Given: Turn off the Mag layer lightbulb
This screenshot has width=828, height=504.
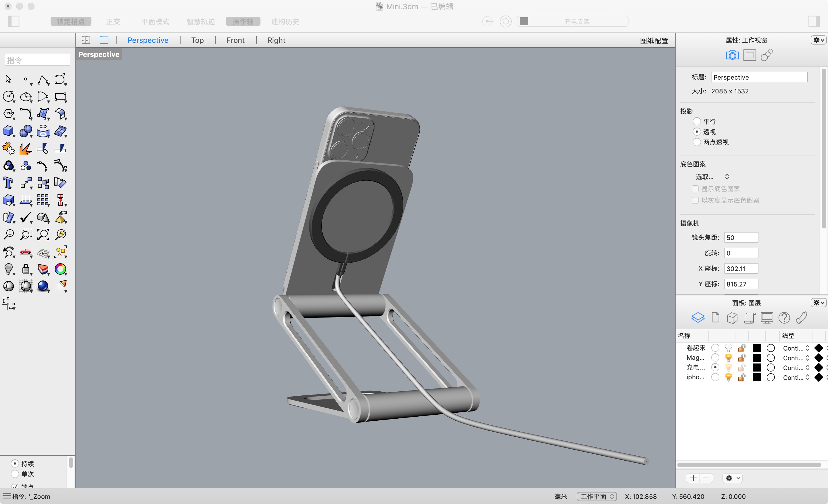Looking at the screenshot, I should pos(729,358).
